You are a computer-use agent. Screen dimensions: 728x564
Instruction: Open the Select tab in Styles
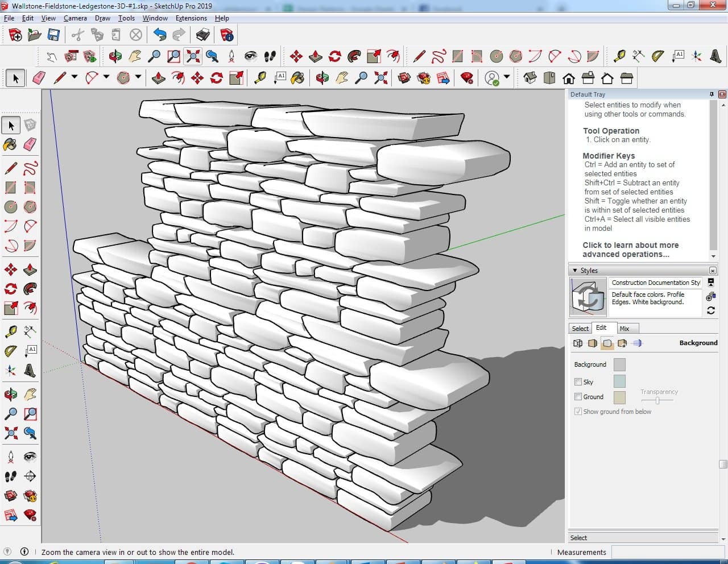point(580,329)
